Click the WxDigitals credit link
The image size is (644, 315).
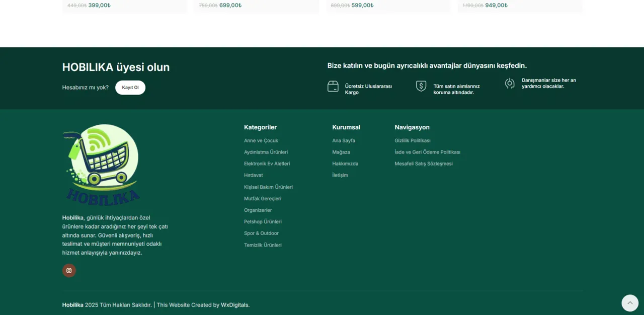[x=235, y=305]
